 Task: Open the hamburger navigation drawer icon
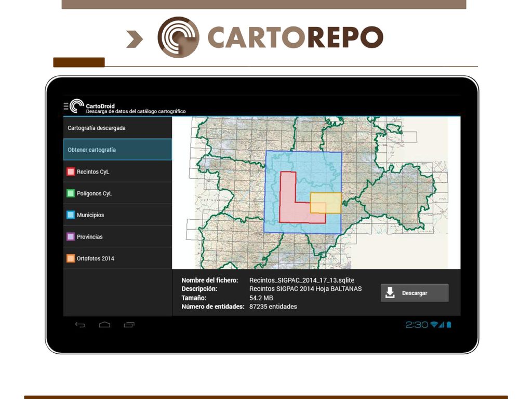(66, 106)
